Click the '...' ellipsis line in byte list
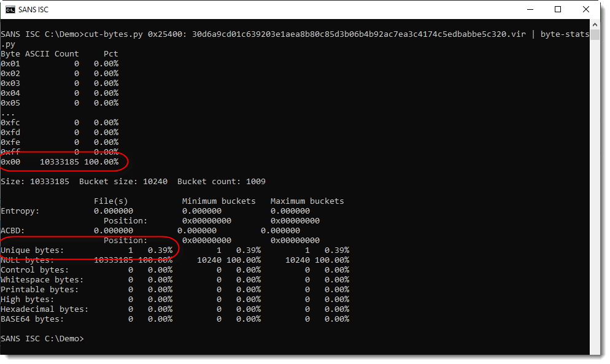The image size is (610, 364). pyautogui.click(x=8, y=113)
